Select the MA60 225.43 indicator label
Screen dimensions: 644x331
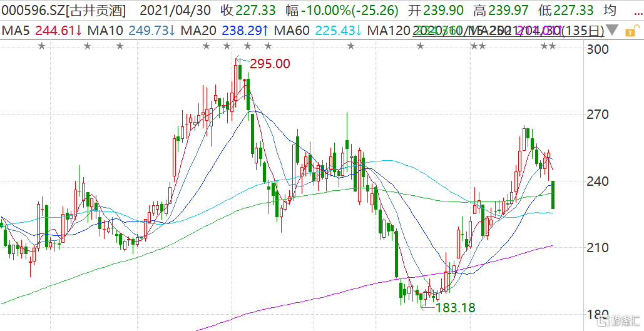[x=317, y=31]
